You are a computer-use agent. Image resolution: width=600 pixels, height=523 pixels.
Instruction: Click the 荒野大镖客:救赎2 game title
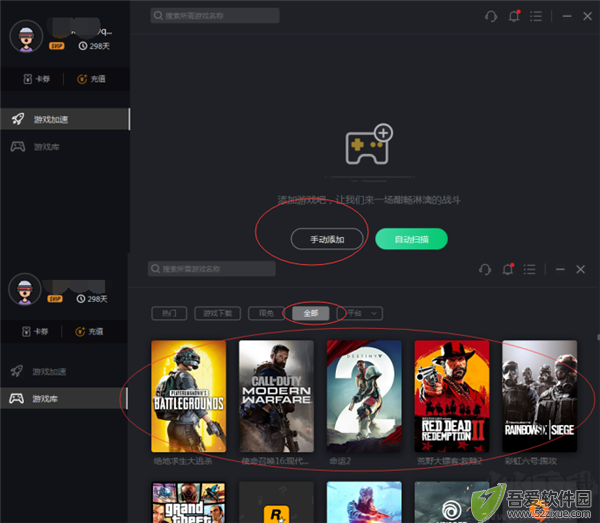449,461
